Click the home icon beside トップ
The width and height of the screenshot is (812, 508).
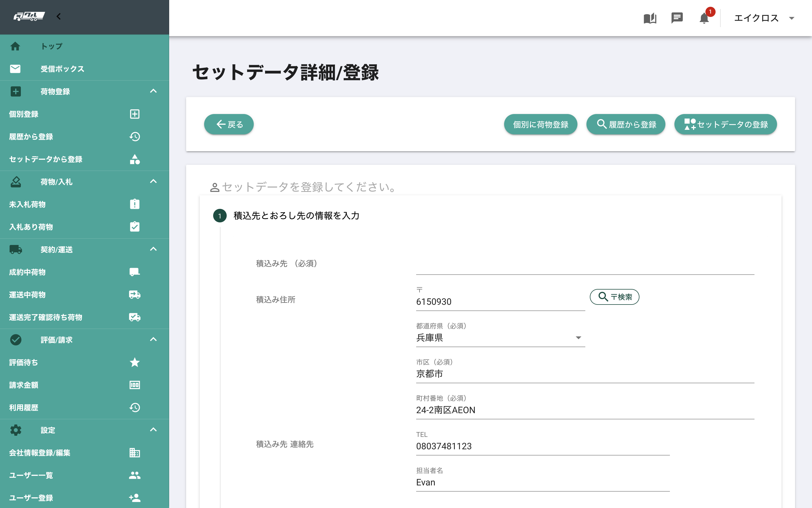click(15, 46)
